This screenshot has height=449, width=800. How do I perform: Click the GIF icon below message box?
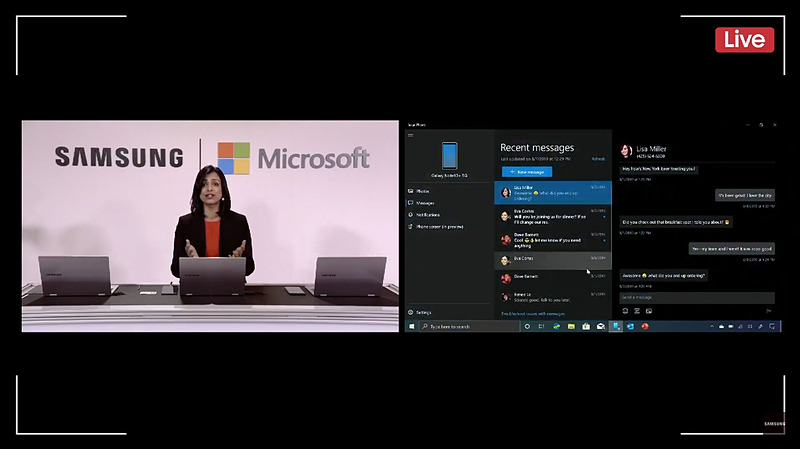(637, 311)
